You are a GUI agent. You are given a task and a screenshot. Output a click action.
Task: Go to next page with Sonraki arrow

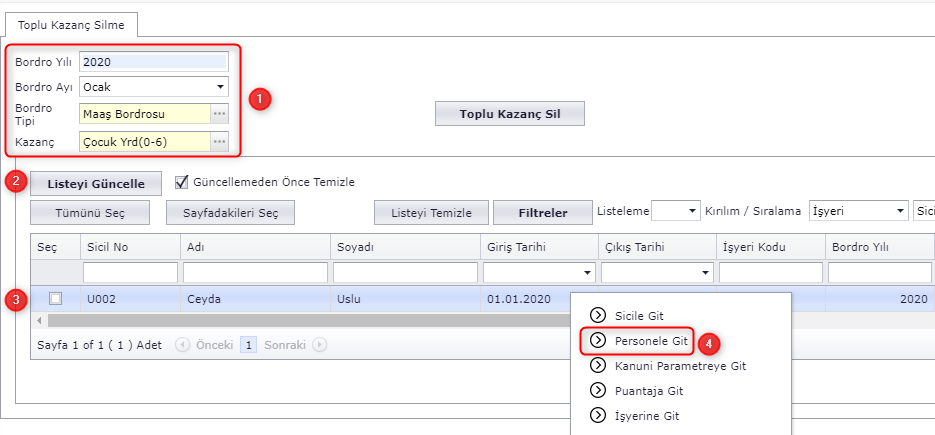[319, 345]
